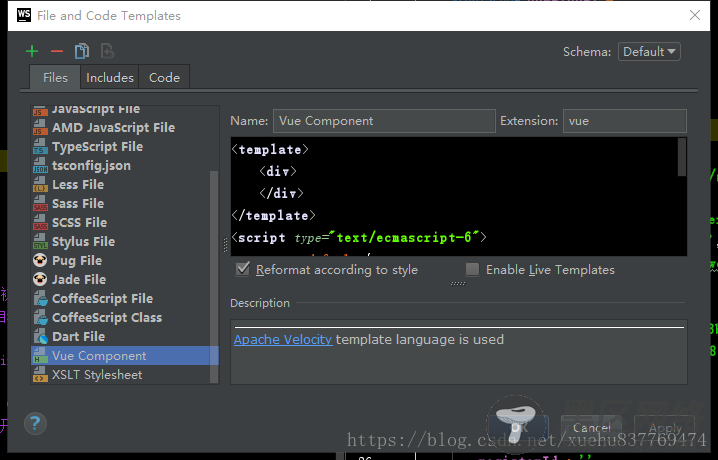Click the Apply button
The image size is (718, 460).
(x=665, y=428)
